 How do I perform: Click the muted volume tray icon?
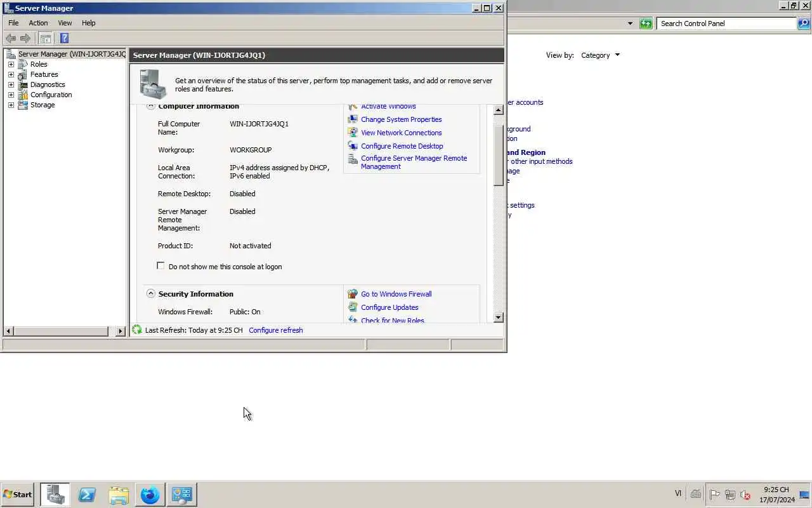746,495
